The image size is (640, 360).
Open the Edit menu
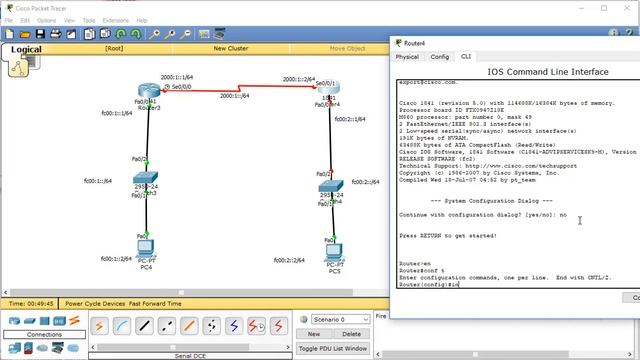tap(25, 20)
